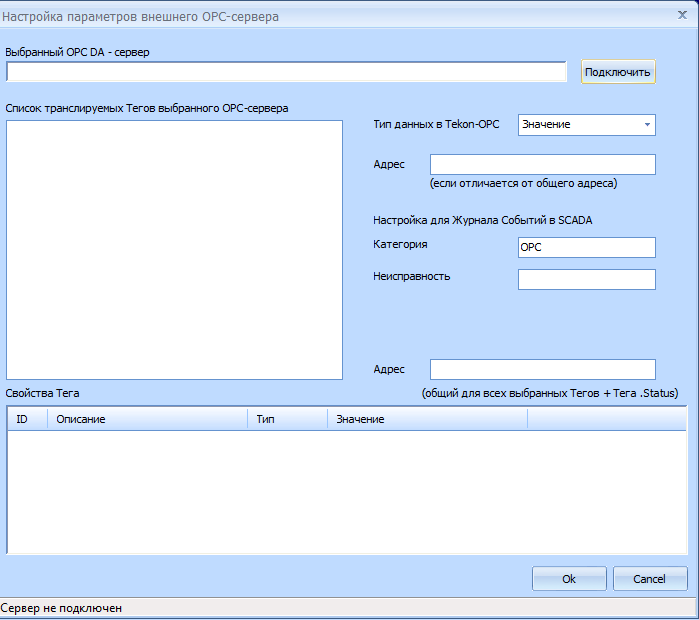Sort by the ID column header
Viewport: 699px width, 620px height.
(27, 419)
